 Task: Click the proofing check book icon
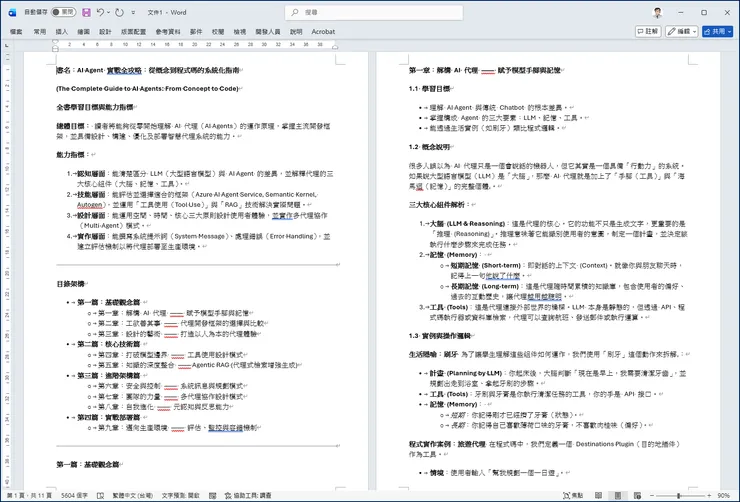pyautogui.click(x=101, y=495)
